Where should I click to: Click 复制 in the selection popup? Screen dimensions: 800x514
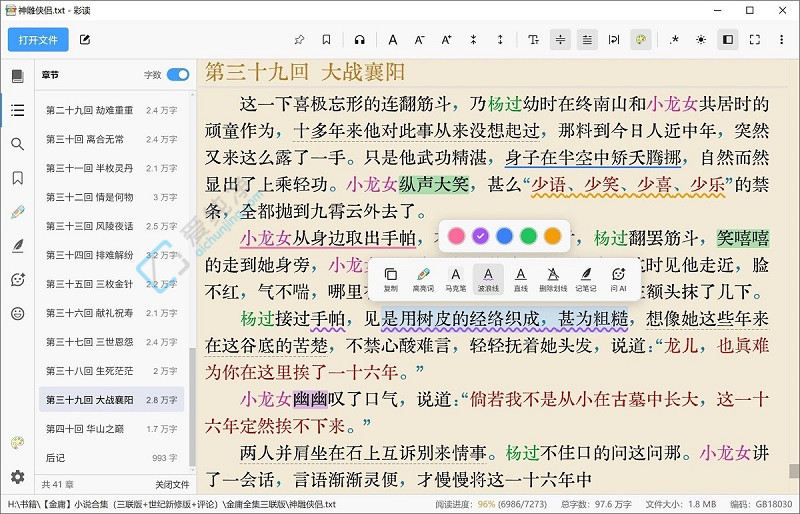[x=391, y=279]
